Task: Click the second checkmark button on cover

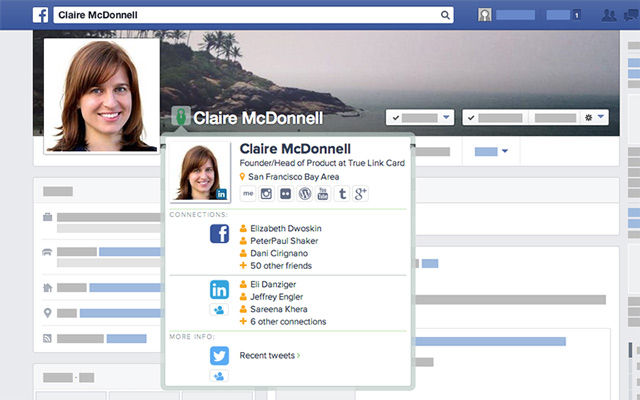Action: (496, 118)
